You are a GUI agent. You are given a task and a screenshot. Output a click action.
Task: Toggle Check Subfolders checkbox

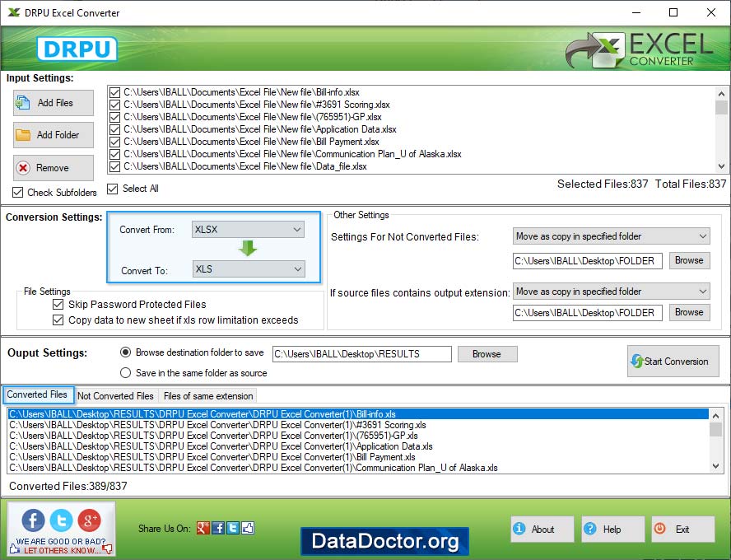(18, 192)
